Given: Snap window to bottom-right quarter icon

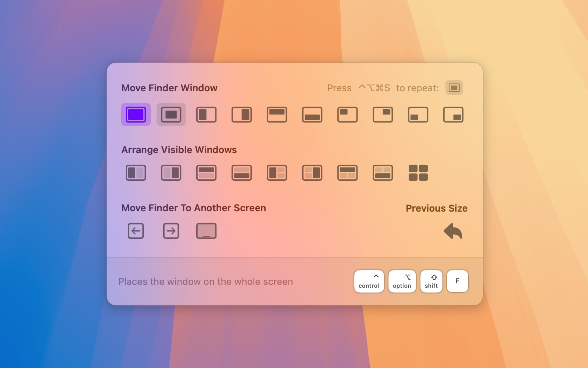Looking at the screenshot, I should point(453,114).
